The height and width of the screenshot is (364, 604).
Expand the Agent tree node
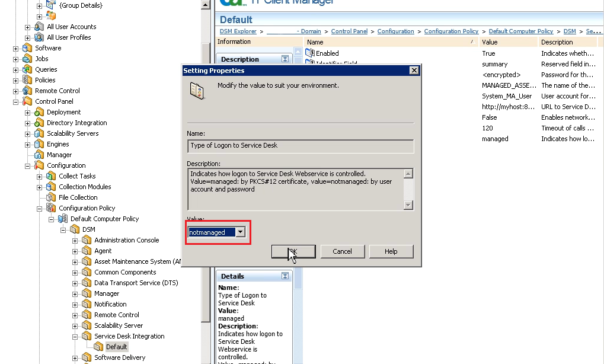click(x=75, y=251)
